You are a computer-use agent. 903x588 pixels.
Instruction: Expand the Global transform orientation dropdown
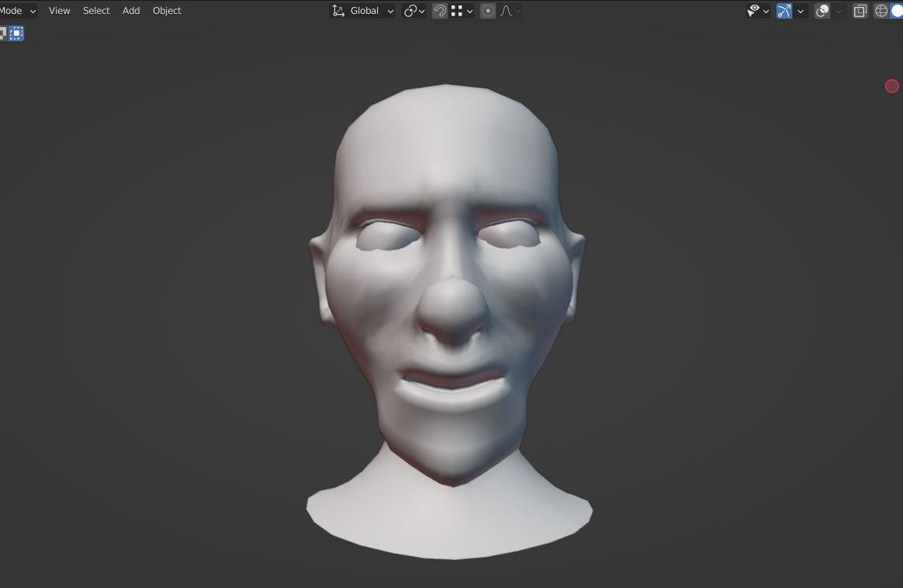[x=363, y=11]
